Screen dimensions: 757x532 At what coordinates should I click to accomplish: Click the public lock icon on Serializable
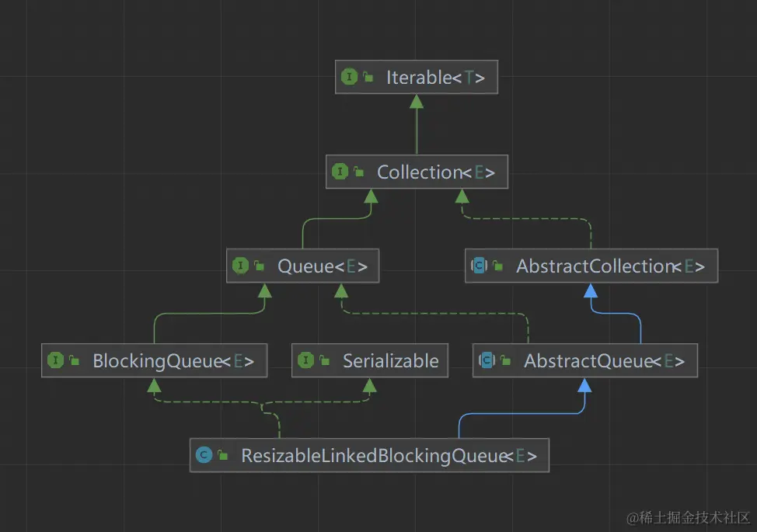(x=324, y=360)
